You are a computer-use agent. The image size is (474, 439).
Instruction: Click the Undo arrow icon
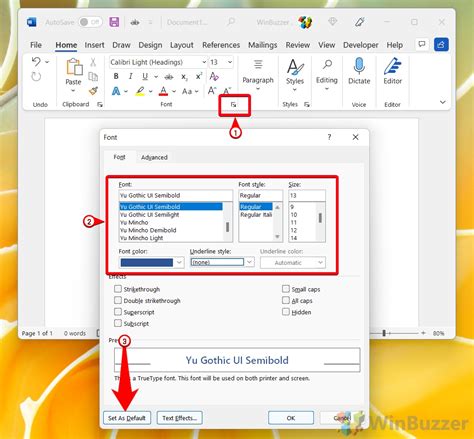coord(36,62)
